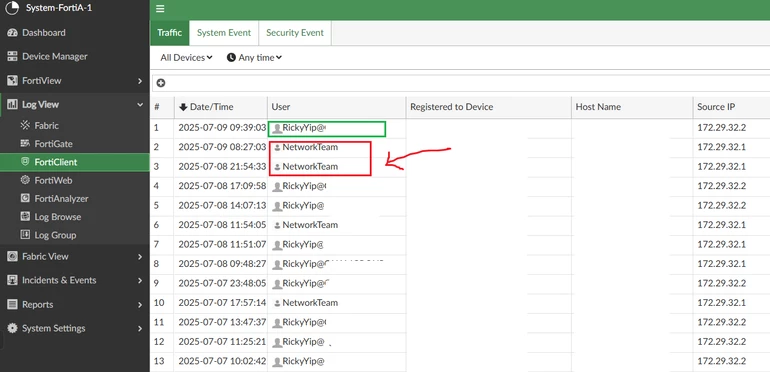Open the All Devices dropdown
The image size is (770, 372).
(186, 57)
